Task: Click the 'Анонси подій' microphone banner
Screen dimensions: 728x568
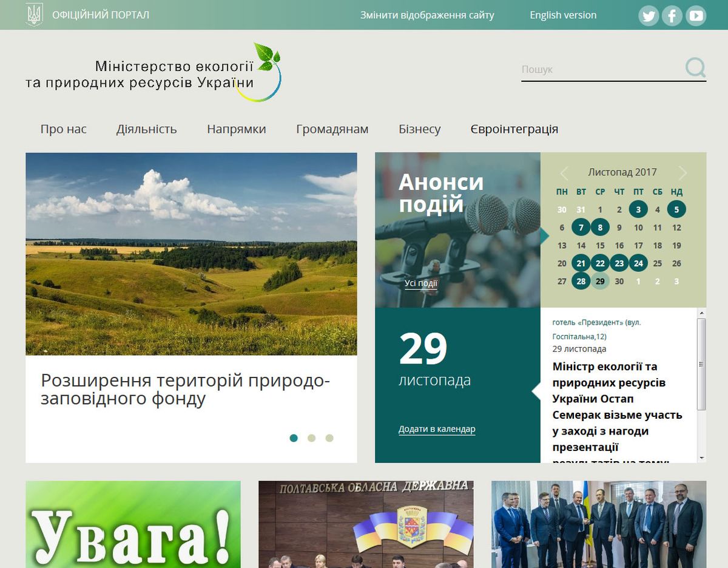Action: (457, 230)
